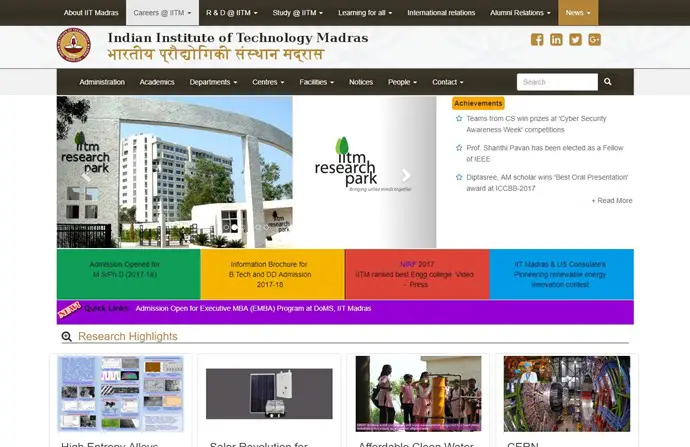Click the research park carousel image
This screenshot has width=690, height=447.
pyautogui.click(x=246, y=172)
